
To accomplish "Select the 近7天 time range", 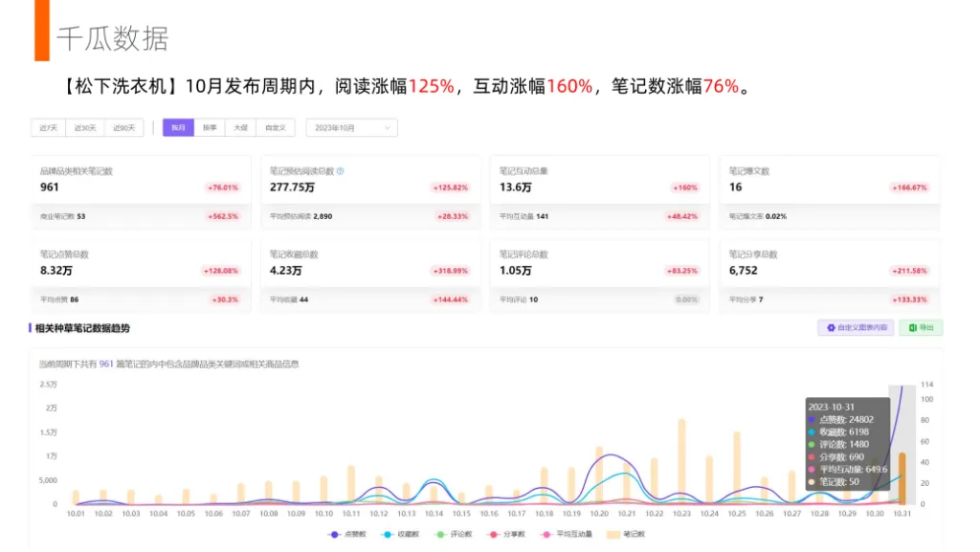I will (49, 128).
